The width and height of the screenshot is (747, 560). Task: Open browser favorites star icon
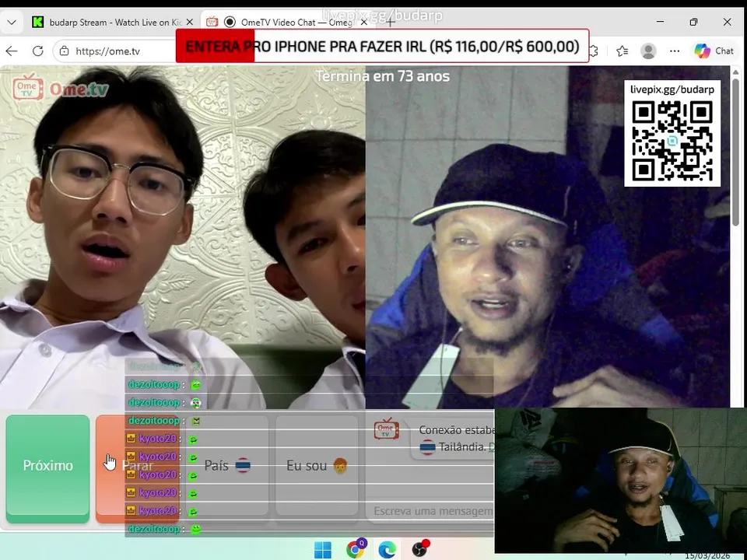[622, 51]
